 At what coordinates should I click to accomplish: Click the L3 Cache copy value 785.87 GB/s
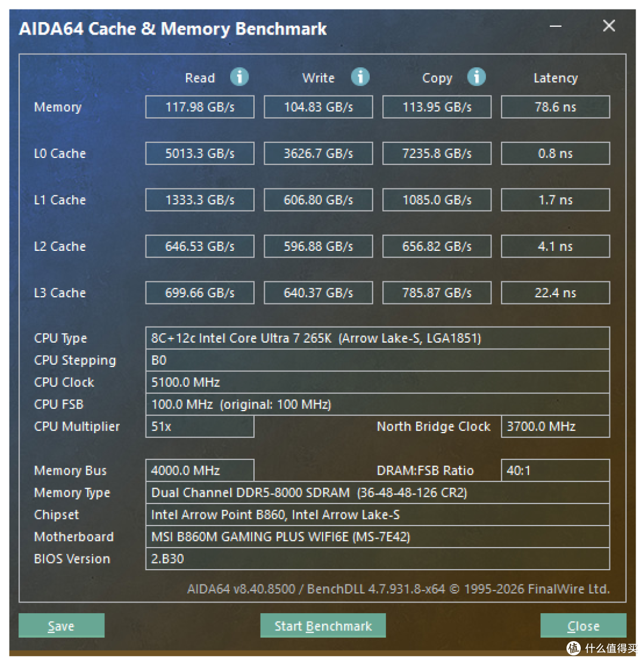[437, 293]
